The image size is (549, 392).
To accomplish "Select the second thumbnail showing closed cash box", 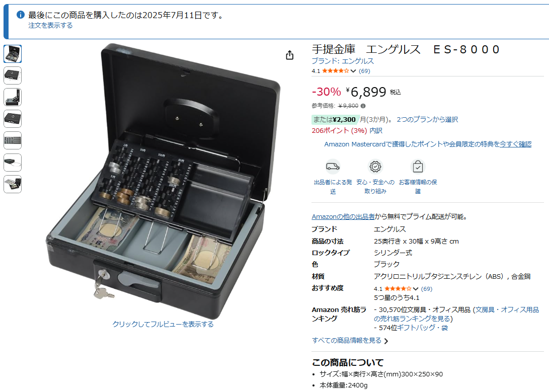I will (x=13, y=75).
